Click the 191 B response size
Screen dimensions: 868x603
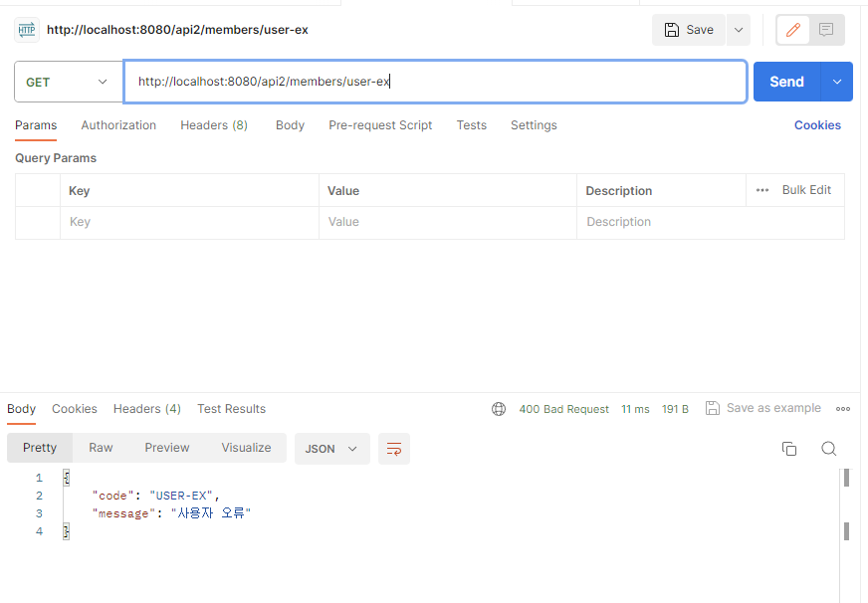pyautogui.click(x=675, y=409)
